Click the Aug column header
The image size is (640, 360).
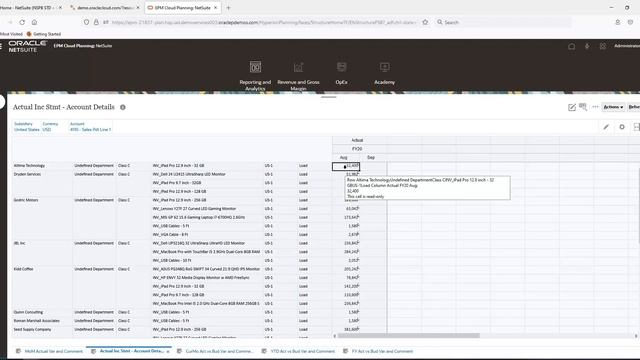[x=344, y=158]
